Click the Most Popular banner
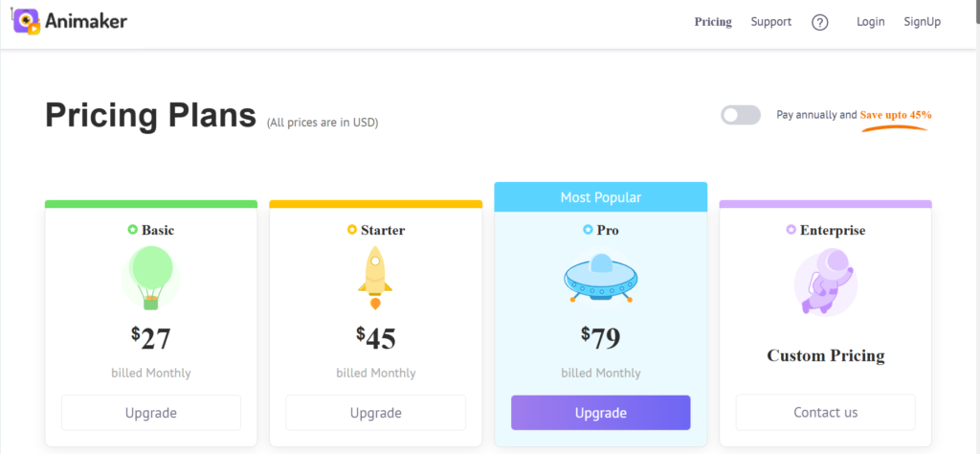 point(601,197)
